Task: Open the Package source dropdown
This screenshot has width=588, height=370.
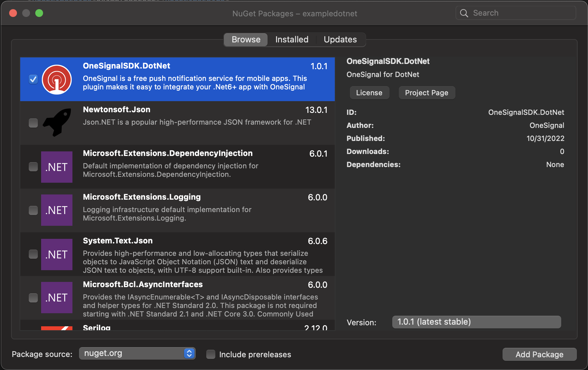Action: pyautogui.click(x=137, y=353)
